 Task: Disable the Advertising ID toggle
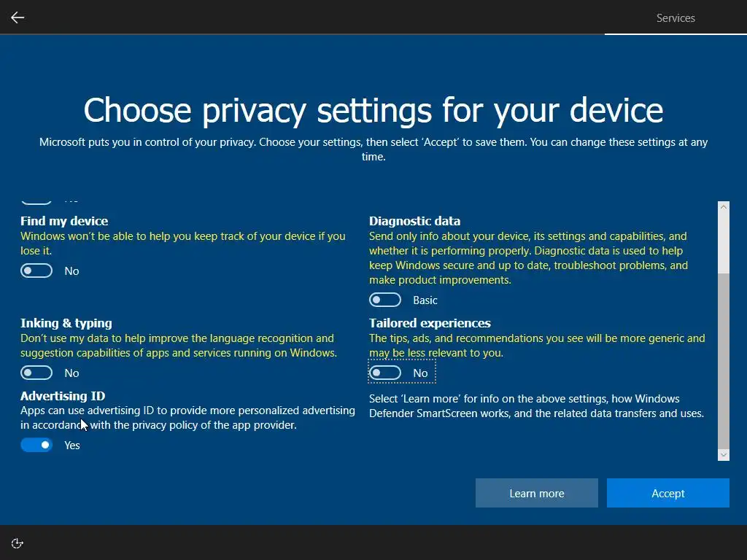pyautogui.click(x=36, y=445)
